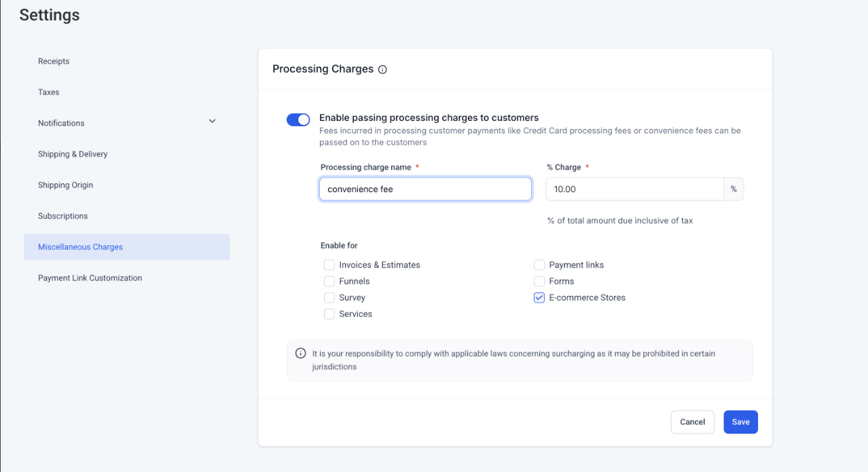Click the 'Payment links' label text
Viewport: 868px width, 472px height.
pyautogui.click(x=576, y=265)
